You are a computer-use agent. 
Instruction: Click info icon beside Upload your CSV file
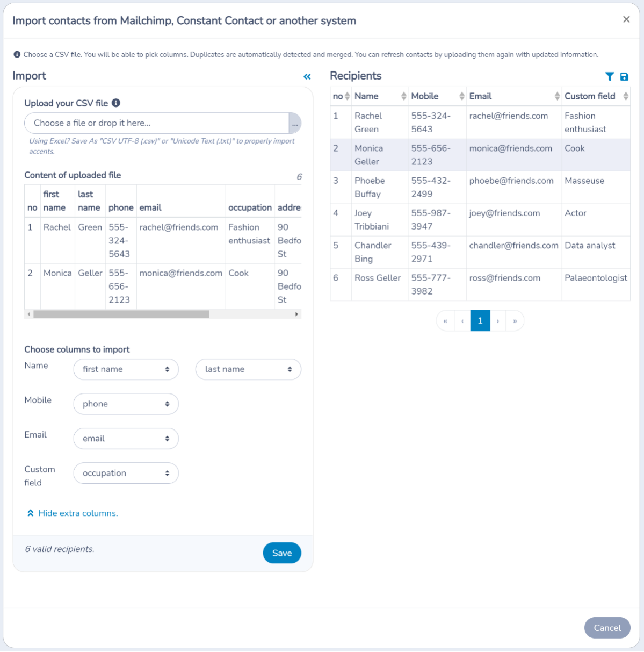(116, 103)
